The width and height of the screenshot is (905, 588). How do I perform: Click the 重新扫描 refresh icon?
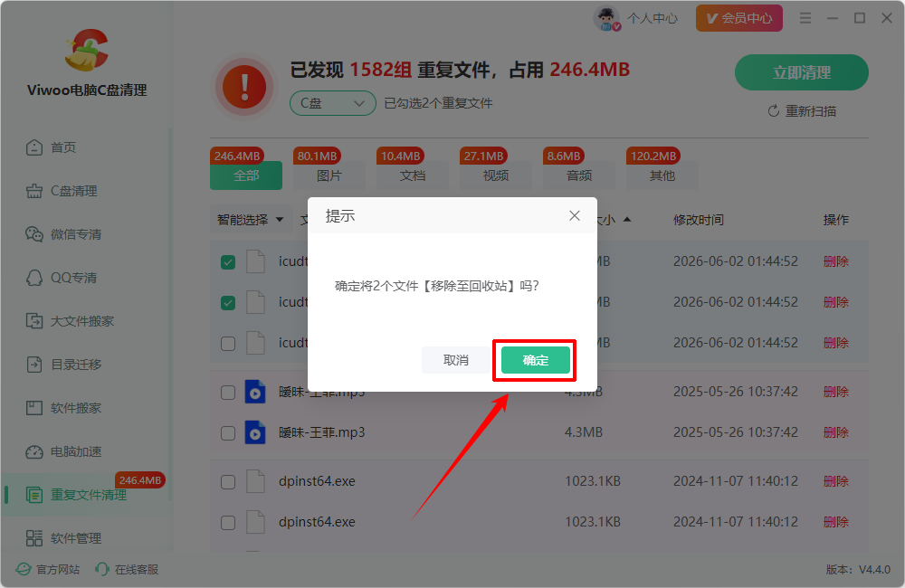(x=774, y=110)
